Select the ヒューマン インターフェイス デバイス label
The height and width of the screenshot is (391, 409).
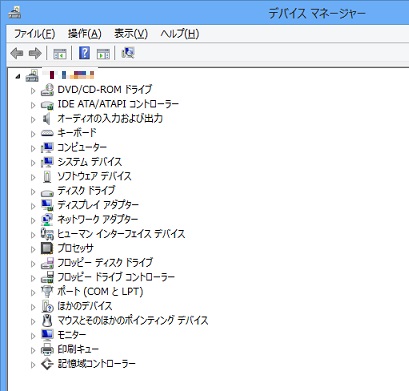(121, 234)
